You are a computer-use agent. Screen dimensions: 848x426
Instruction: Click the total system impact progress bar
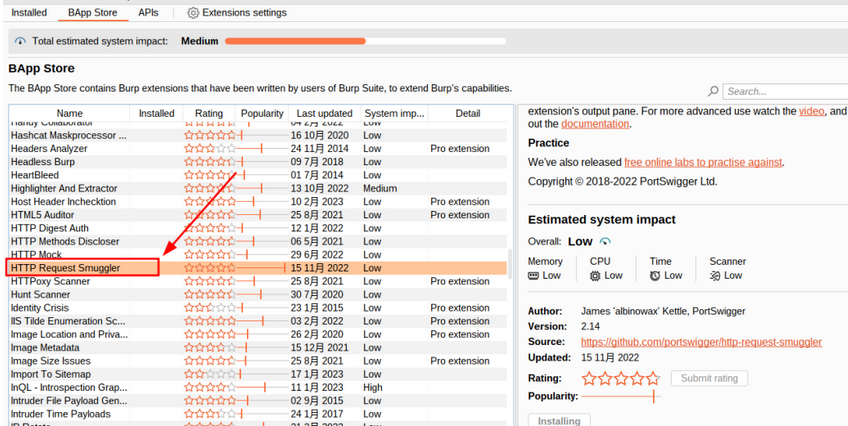[365, 41]
